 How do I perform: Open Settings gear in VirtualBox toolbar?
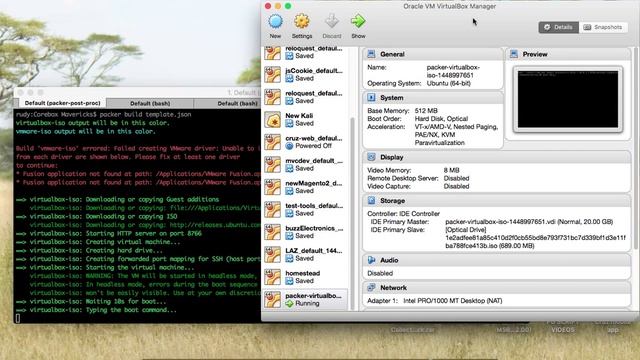click(302, 21)
